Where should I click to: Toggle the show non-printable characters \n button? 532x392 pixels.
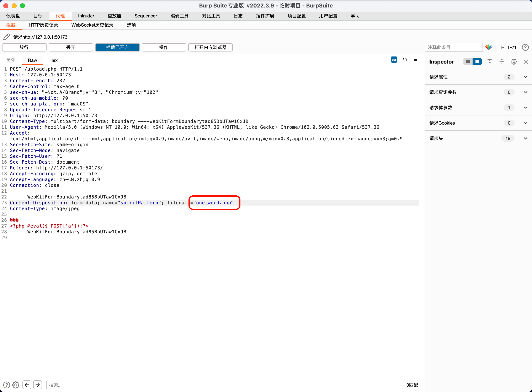(405, 59)
